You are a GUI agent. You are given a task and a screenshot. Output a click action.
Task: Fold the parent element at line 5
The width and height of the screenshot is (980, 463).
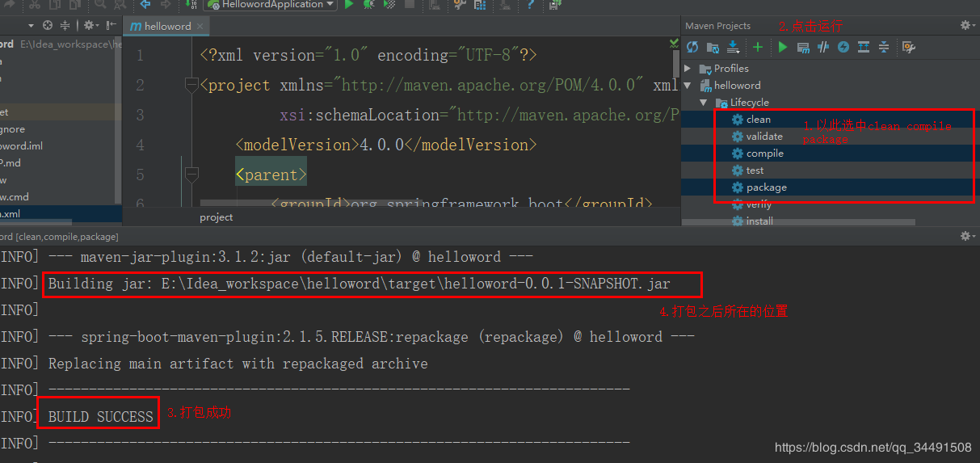pos(191,175)
